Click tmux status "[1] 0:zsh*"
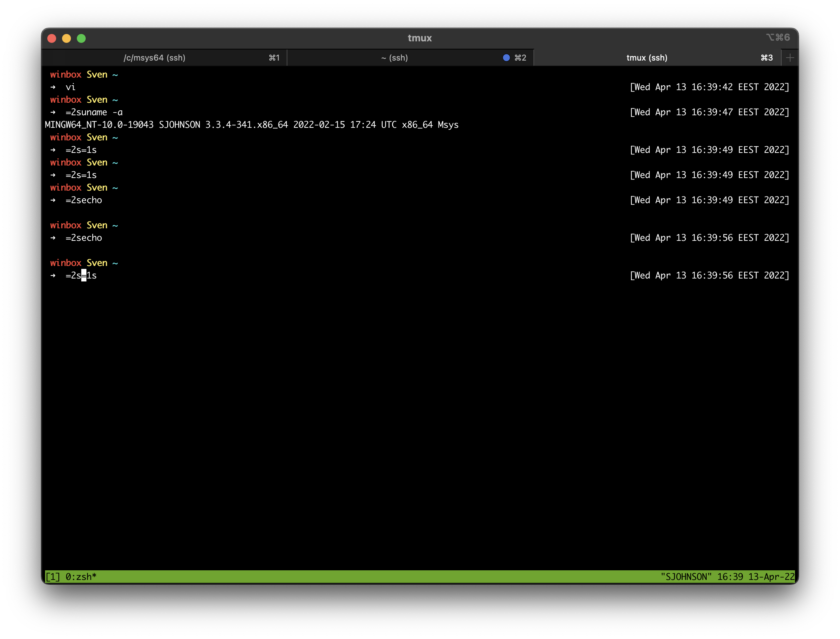The image size is (840, 639). pos(71,577)
